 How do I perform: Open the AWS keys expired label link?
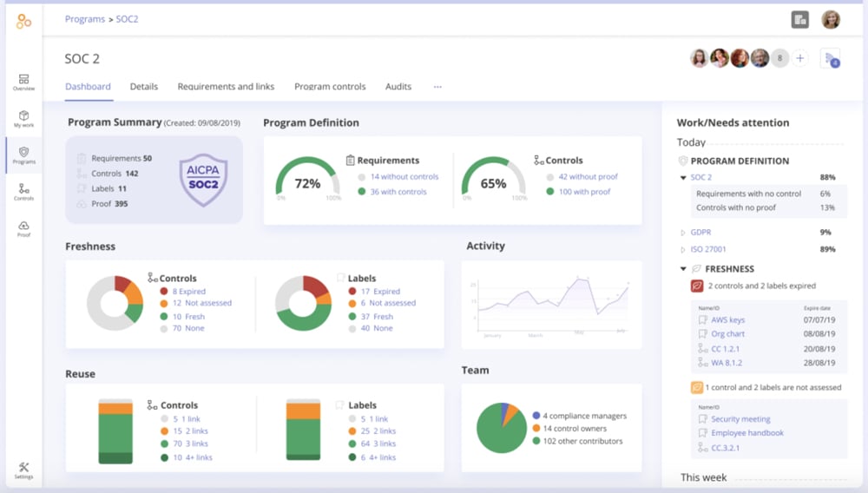727,320
